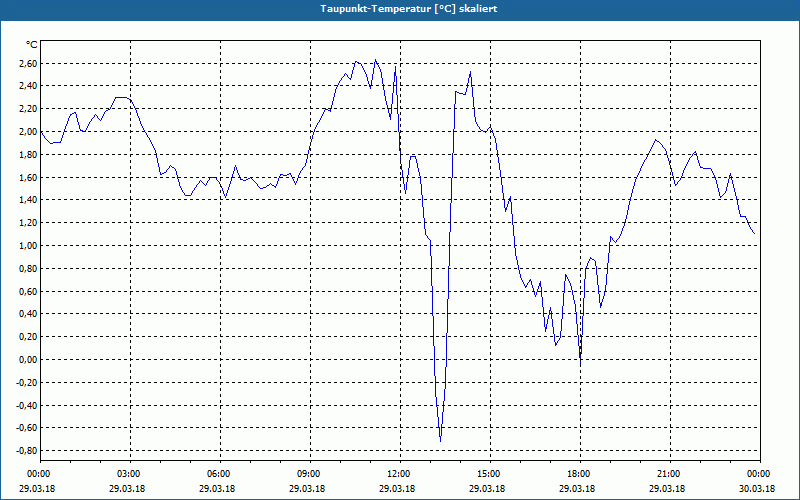This screenshot has width=800, height=500.
Task: Select the '0,00' y-axis value
Action: coord(29,360)
